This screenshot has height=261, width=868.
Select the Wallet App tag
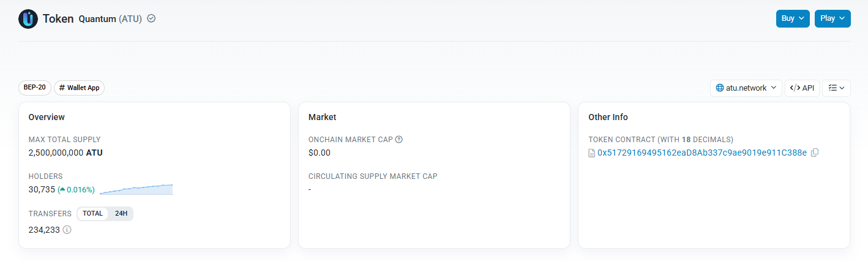pyautogui.click(x=80, y=88)
